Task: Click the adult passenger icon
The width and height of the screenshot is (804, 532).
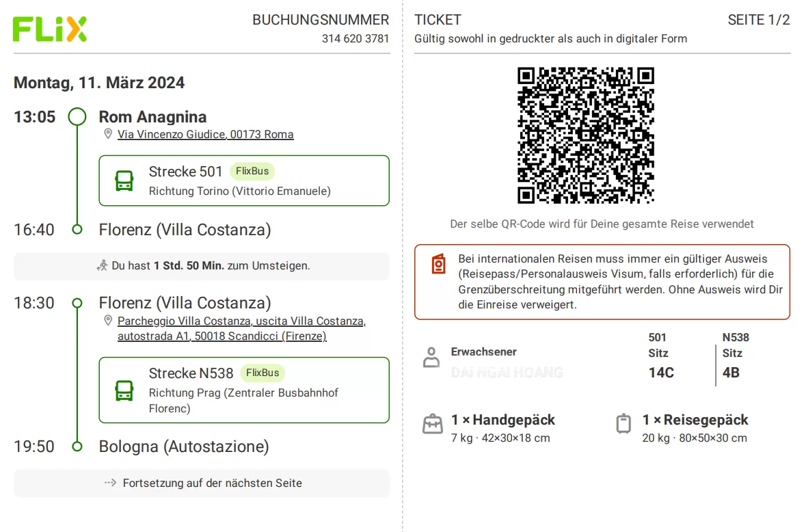Action: click(431, 357)
